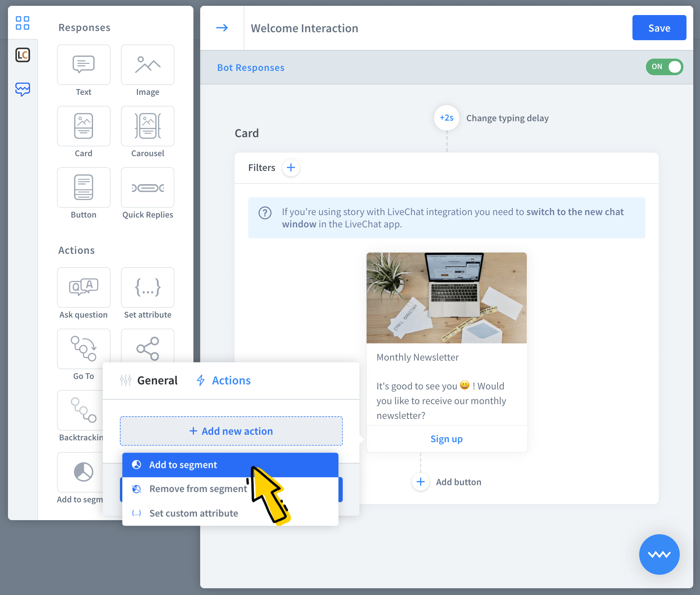This screenshot has height=595, width=700.
Task: Select the Image response block
Action: tap(147, 65)
